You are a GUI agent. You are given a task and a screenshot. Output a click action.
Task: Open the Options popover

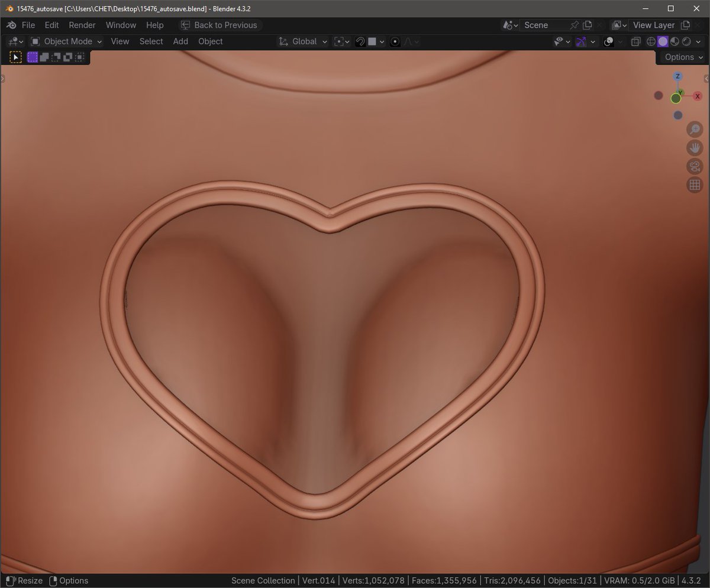click(x=683, y=57)
